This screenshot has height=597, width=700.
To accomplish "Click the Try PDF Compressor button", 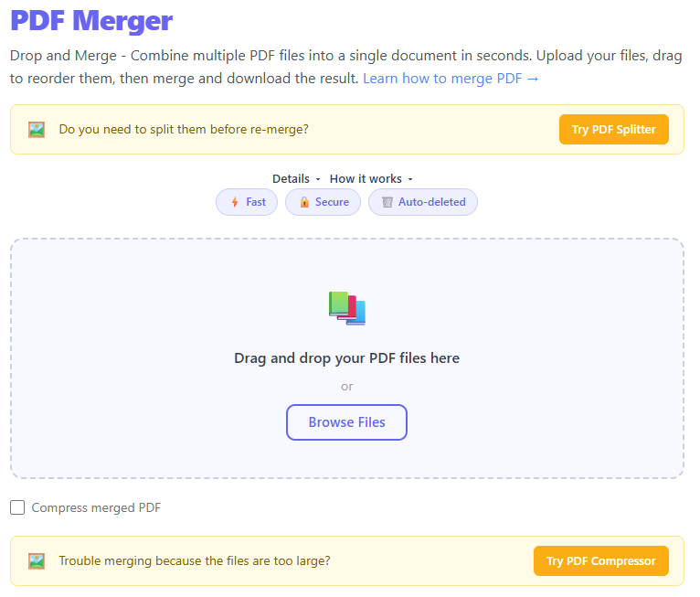I will tap(601, 560).
